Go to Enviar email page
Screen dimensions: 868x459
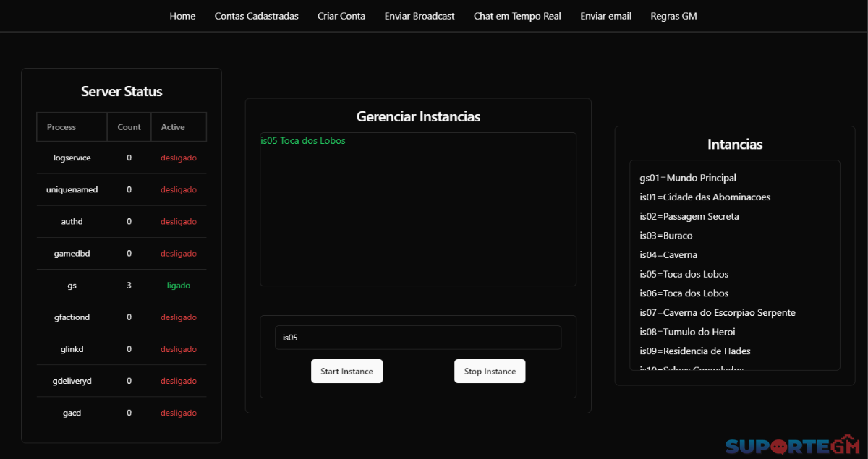605,16
